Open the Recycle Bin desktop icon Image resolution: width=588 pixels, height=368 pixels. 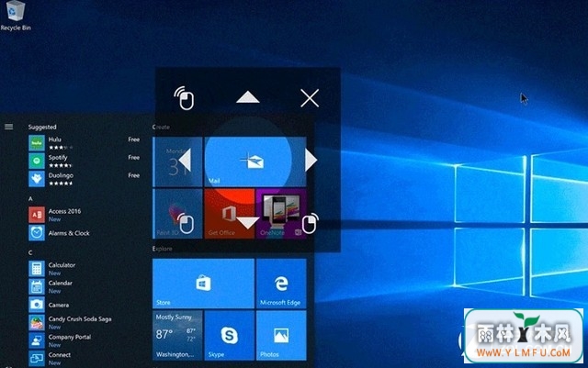point(16,16)
